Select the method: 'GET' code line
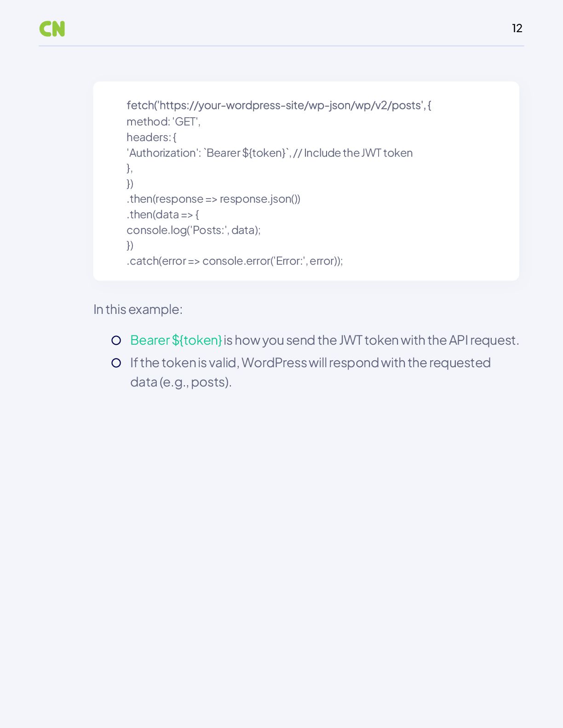The height and width of the screenshot is (728, 563). point(163,121)
